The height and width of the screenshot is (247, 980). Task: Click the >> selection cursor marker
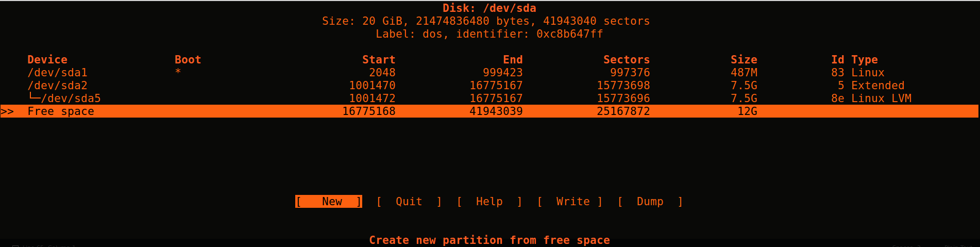pos(7,111)
